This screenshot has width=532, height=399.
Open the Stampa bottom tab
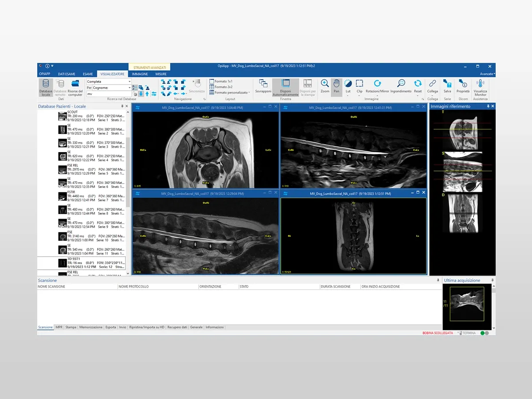[71, 327]
